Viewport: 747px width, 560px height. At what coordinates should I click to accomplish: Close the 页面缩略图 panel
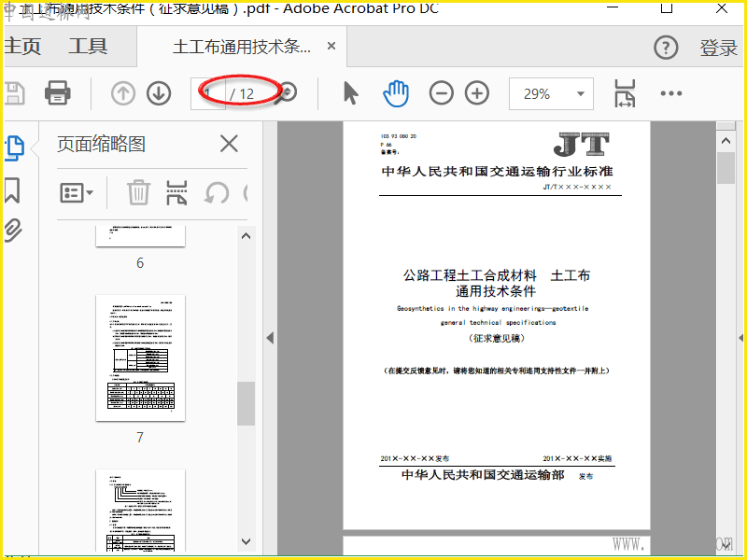(229, 144)
